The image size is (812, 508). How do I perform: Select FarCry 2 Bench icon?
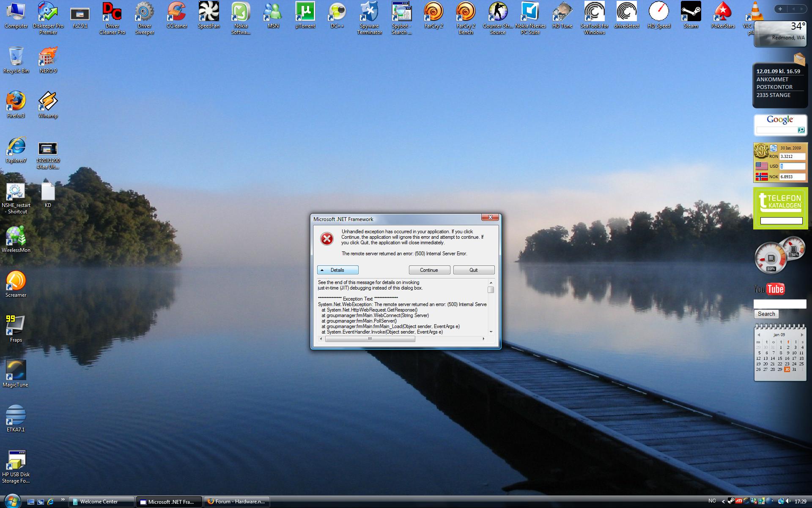466,17
